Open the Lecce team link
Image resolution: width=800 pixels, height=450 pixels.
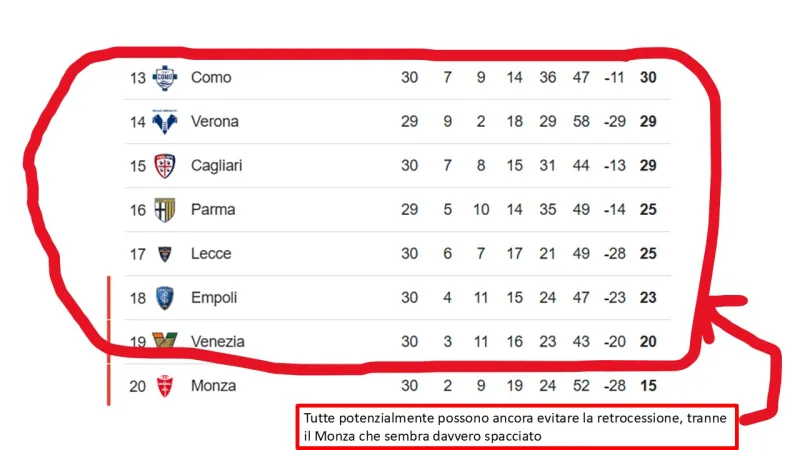[x=211, y=254]
